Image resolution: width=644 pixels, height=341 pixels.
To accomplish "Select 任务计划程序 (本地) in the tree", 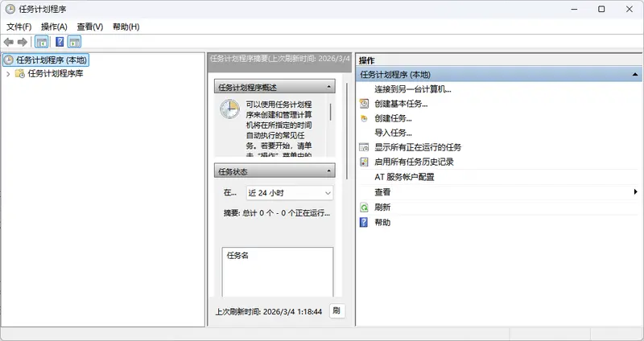I will [x=52, y=60].
